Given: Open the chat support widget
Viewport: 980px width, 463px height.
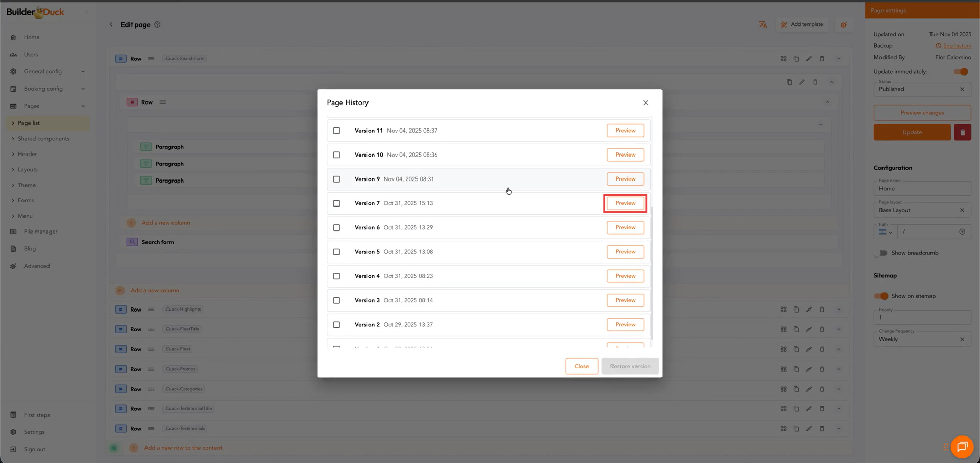Looking at the screenshot, I should (962, 447).
